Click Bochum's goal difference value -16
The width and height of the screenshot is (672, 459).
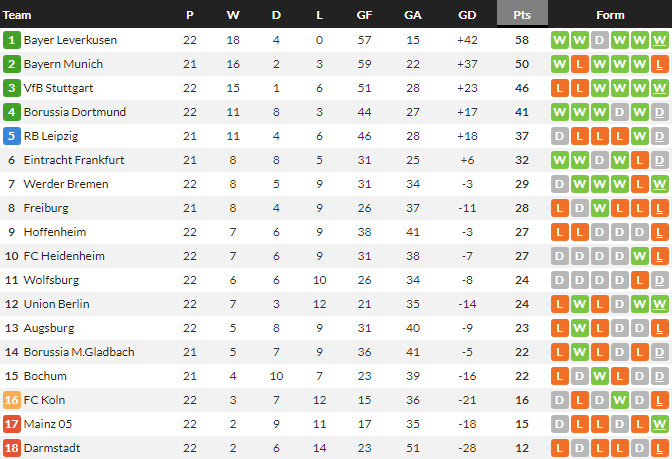(x=467, y=376)
